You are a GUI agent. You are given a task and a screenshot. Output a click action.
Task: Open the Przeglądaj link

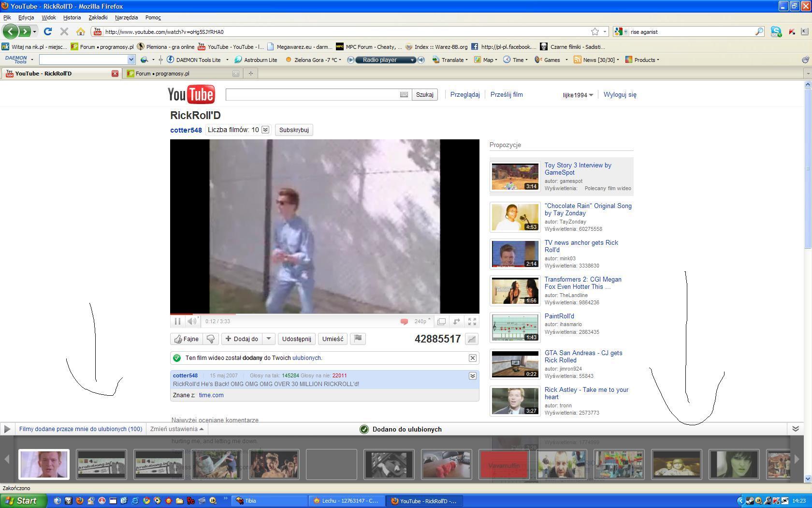coord(465,95)
